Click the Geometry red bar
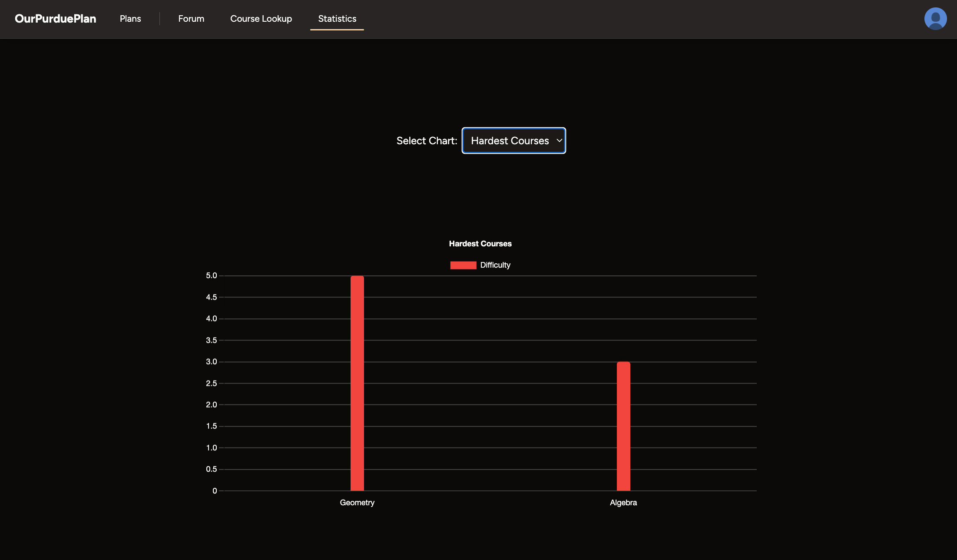957x560 pixels. click(357, 383)
